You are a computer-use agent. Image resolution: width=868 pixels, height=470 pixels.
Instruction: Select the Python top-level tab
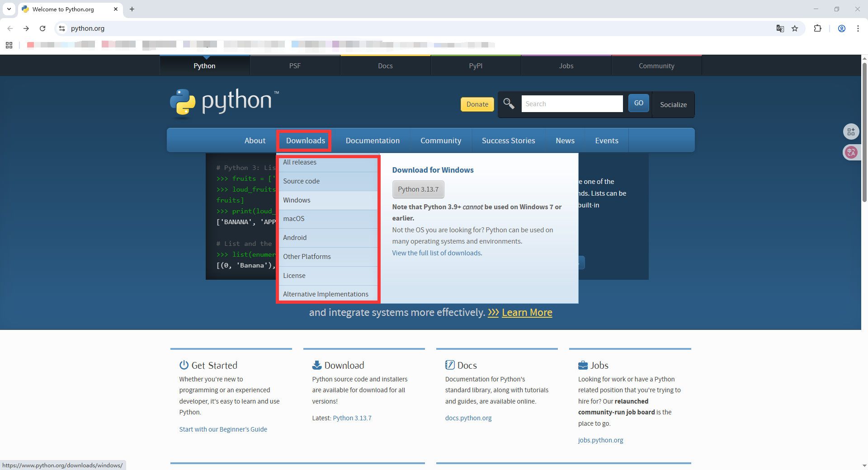point(205,66)
